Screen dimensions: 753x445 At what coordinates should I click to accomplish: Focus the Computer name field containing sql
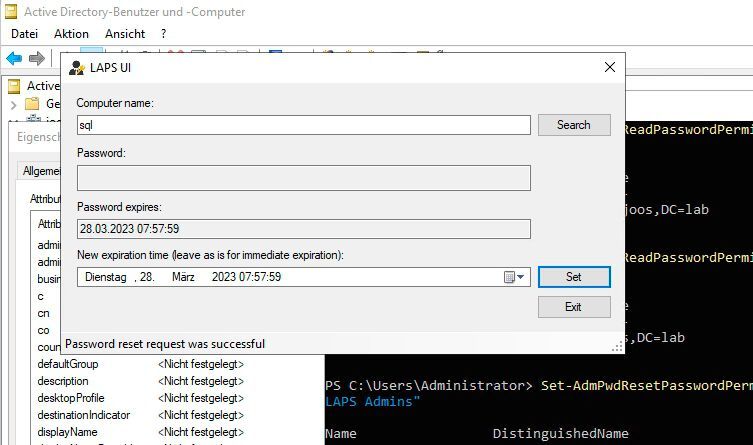point(304,125)
